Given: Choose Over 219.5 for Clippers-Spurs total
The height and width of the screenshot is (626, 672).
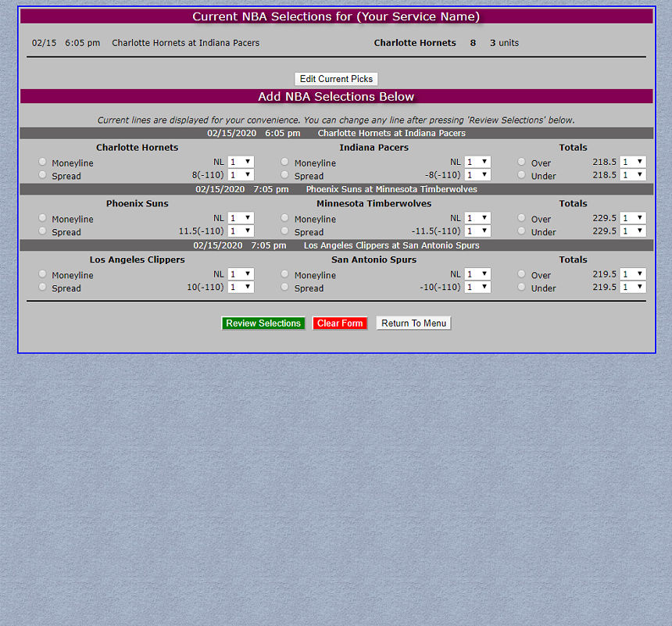Looking at the screenshot, I should 521,274.
